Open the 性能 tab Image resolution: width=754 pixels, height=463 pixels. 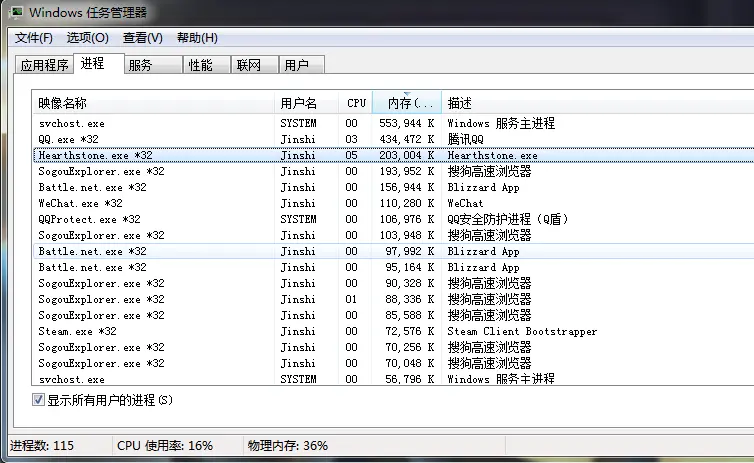point(207,65)
